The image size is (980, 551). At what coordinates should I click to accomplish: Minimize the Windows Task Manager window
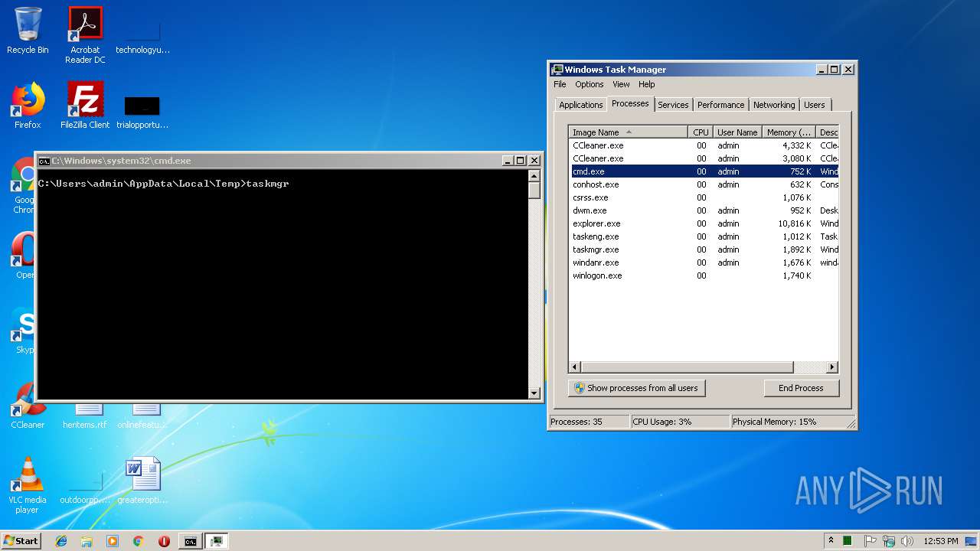point(822,70)
